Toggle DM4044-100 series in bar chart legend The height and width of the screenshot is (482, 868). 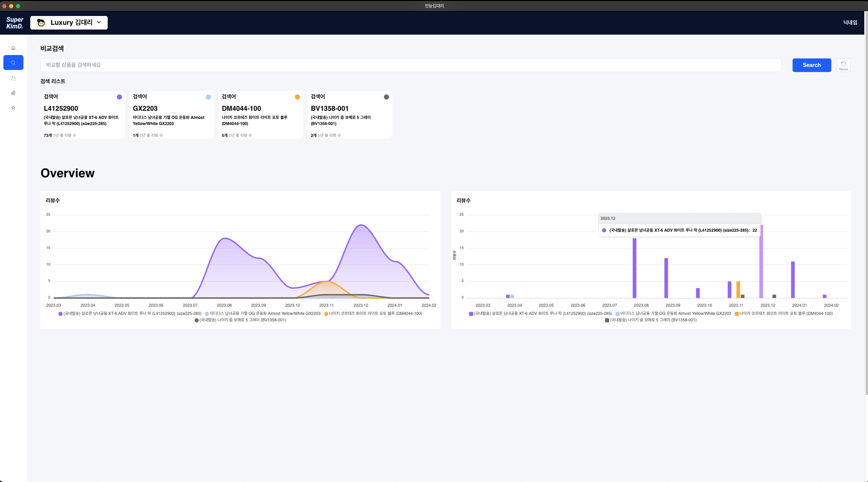coord(783,314)
